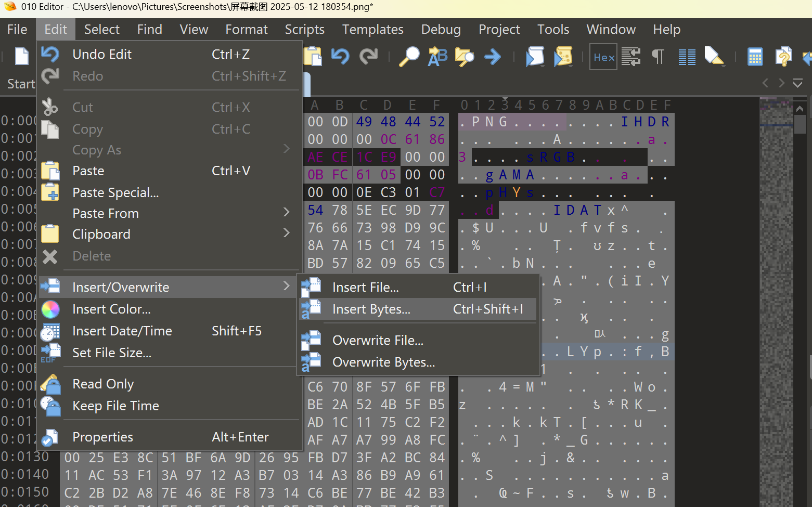
Task: Choose Overwrite File from submenu
Action: [418, 340]
